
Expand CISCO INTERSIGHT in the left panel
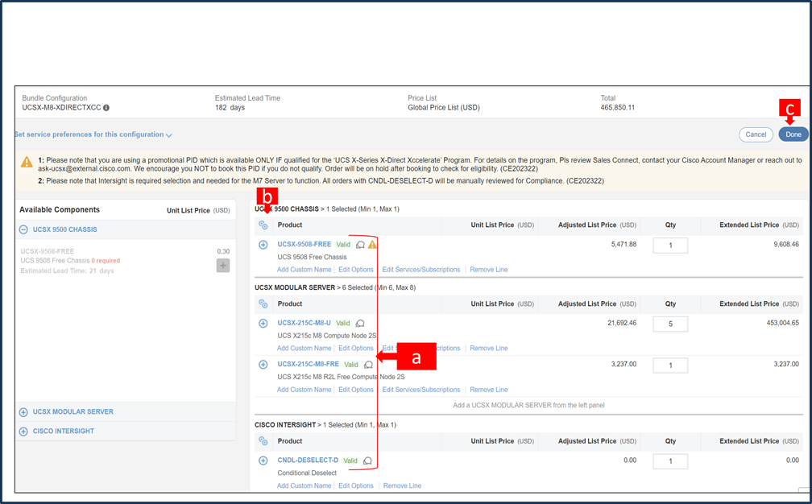coord(23,432)
